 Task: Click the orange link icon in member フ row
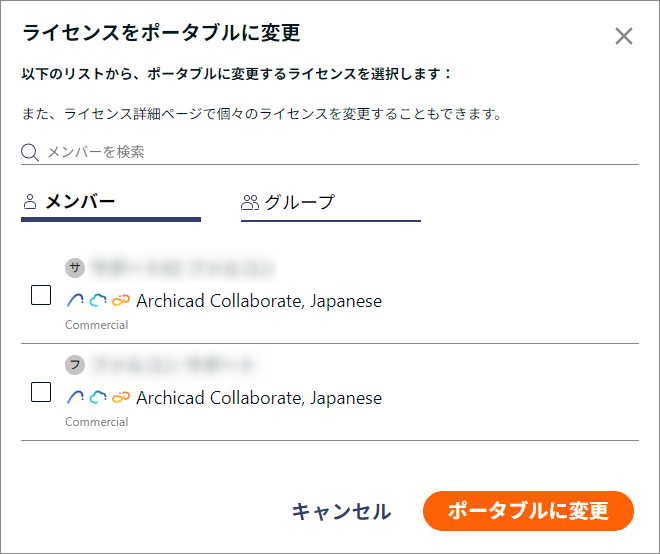coord(121,397)
